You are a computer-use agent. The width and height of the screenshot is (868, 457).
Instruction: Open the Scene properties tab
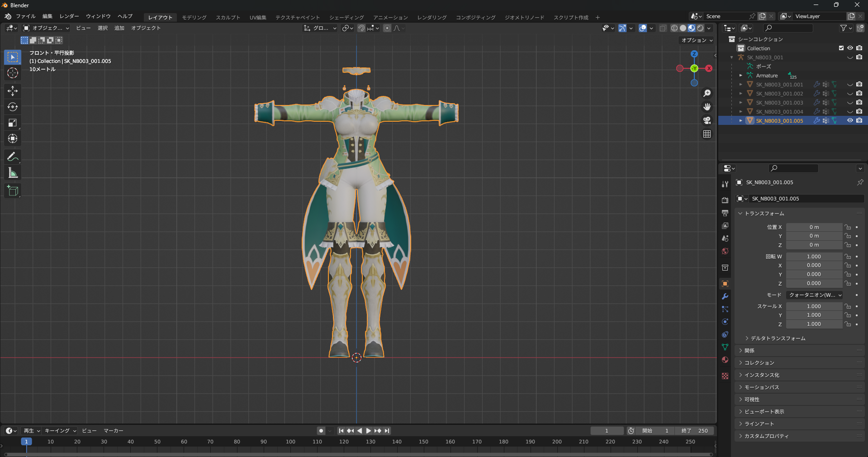725,238
